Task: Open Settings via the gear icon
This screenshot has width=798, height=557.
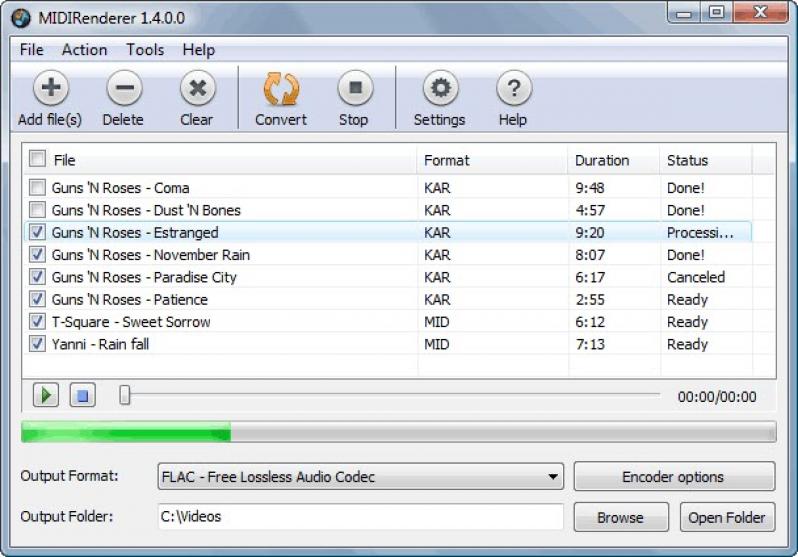Action: [440, 88]
